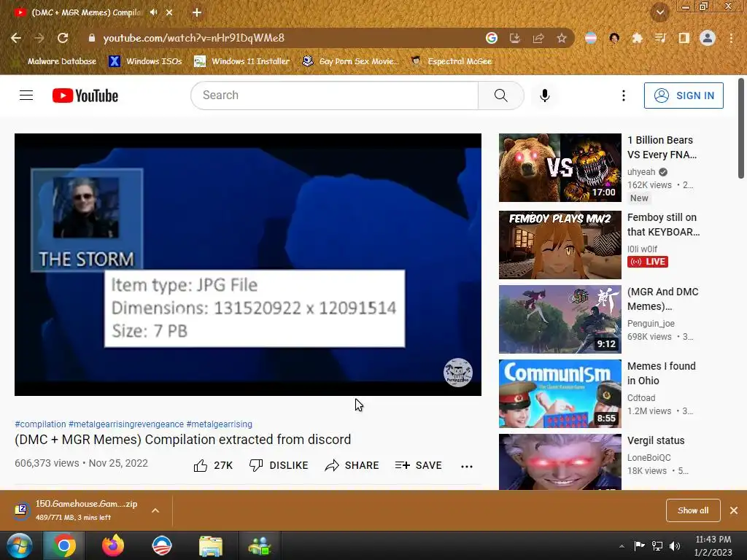Open a new browser tab
747x560 pixels.
coord(197,12)
